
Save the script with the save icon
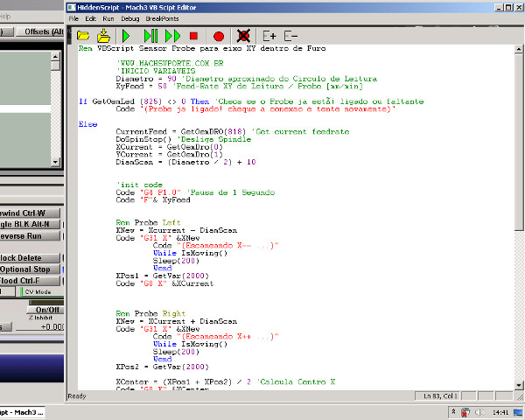104,36
